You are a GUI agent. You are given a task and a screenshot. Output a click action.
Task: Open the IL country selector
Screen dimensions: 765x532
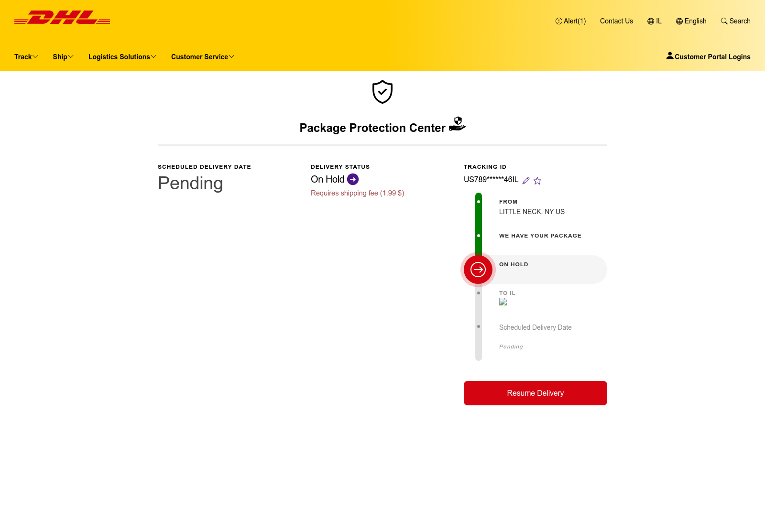point(655,21)
